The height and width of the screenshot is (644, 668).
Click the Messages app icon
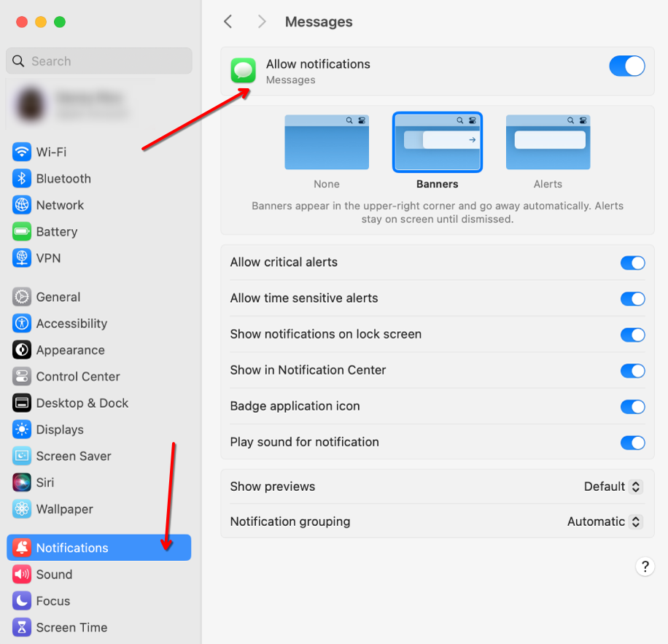click(243, 71)
